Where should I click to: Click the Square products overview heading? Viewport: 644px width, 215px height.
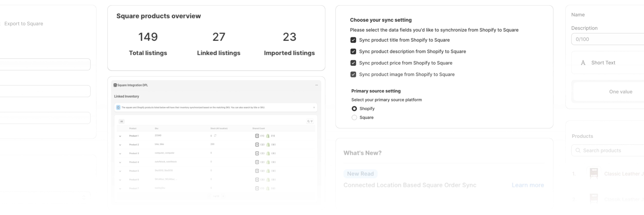[x=158, y=16]
